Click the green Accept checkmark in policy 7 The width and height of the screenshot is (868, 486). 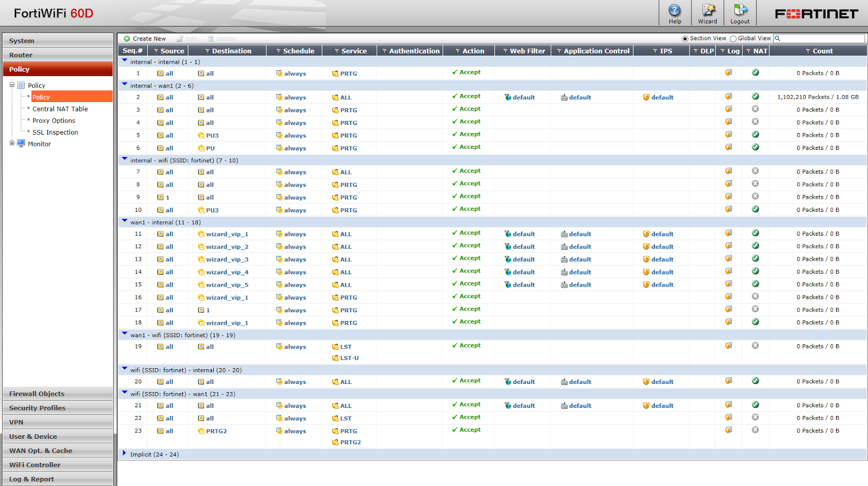point(455,171)
